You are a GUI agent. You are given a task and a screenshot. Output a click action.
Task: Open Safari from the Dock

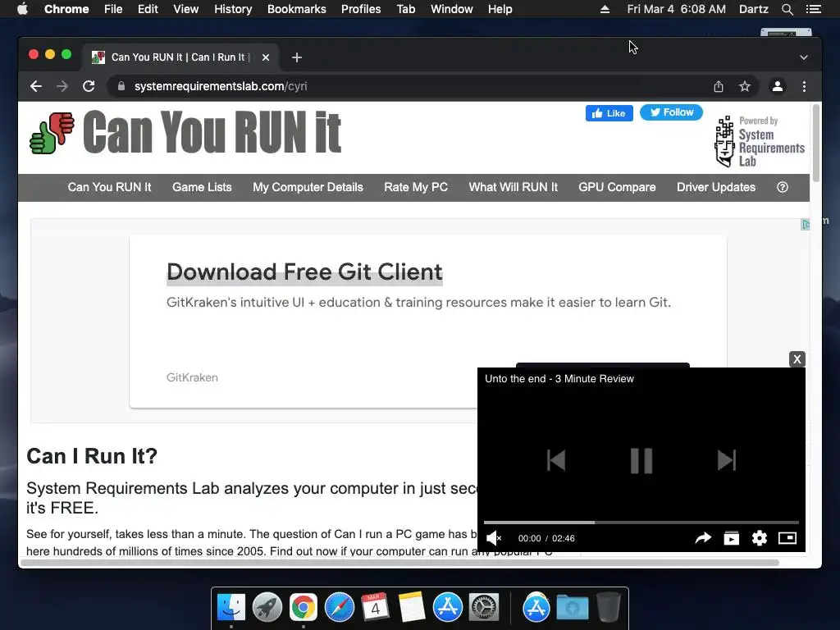pos(340,608)
